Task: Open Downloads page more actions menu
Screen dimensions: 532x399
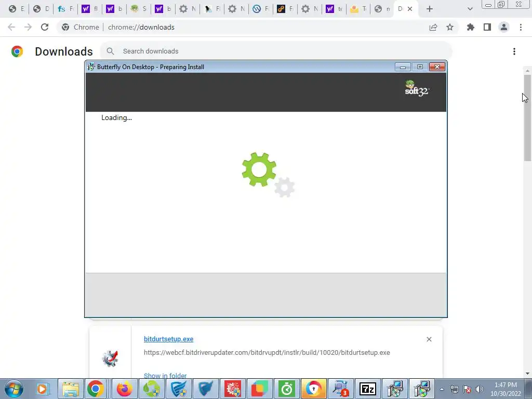Action: tap(514, 51)
